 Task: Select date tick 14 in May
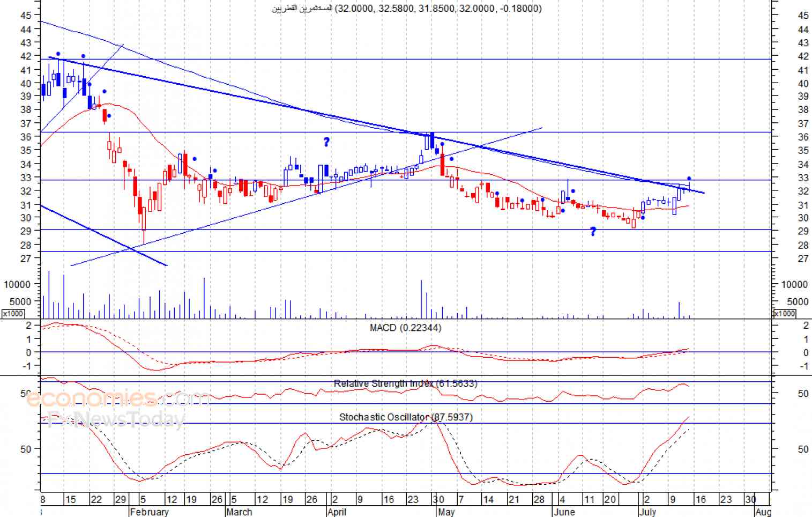488,499
